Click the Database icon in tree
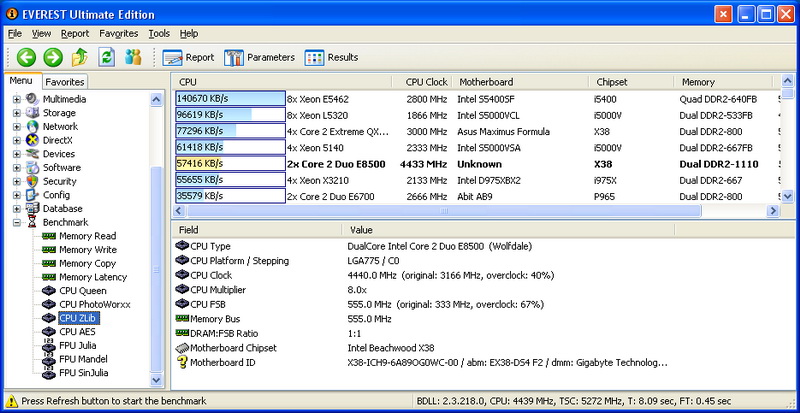The width and height of the screenshot is (800, 413). click(x=32, y=208)
